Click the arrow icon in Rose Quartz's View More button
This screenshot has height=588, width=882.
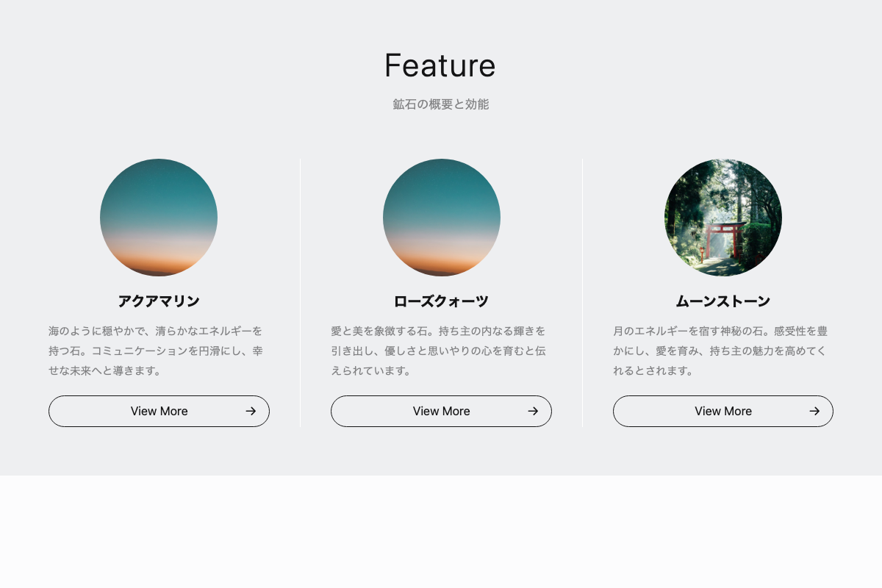(x=533, y=411)
